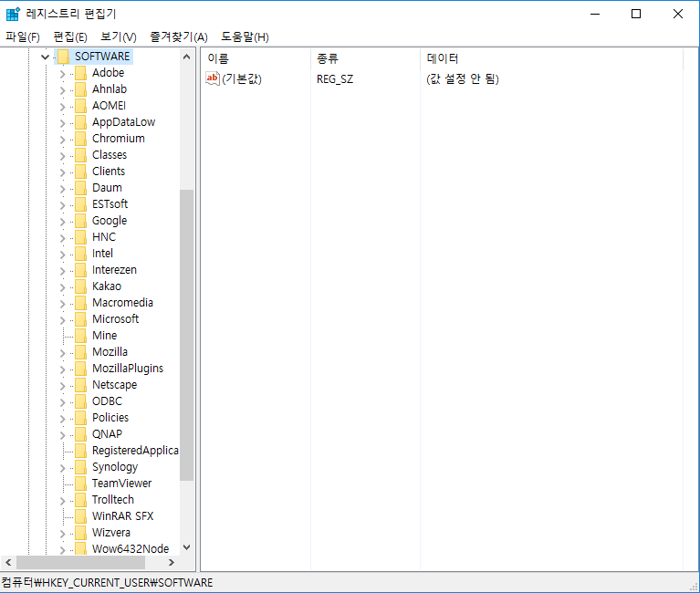Expand the Kakao key
This screenshot has height=593, width=700.
[62, 286]
